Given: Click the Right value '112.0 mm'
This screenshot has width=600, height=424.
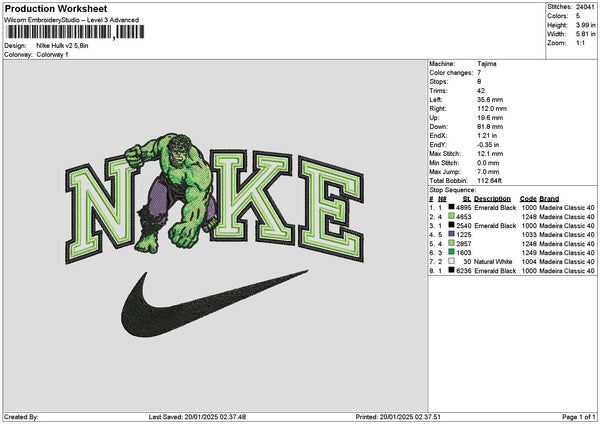Looking at the screenshot, I should tap(492, 109).
